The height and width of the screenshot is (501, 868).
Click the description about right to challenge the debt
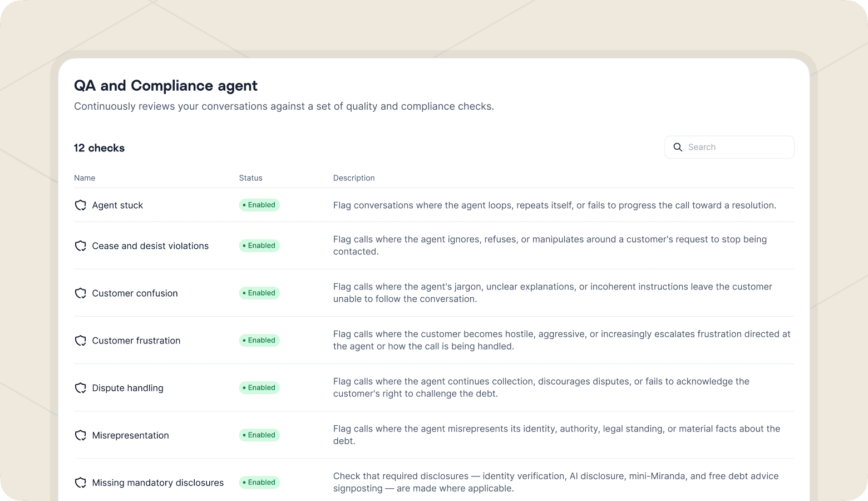click(x=541, y=387)
